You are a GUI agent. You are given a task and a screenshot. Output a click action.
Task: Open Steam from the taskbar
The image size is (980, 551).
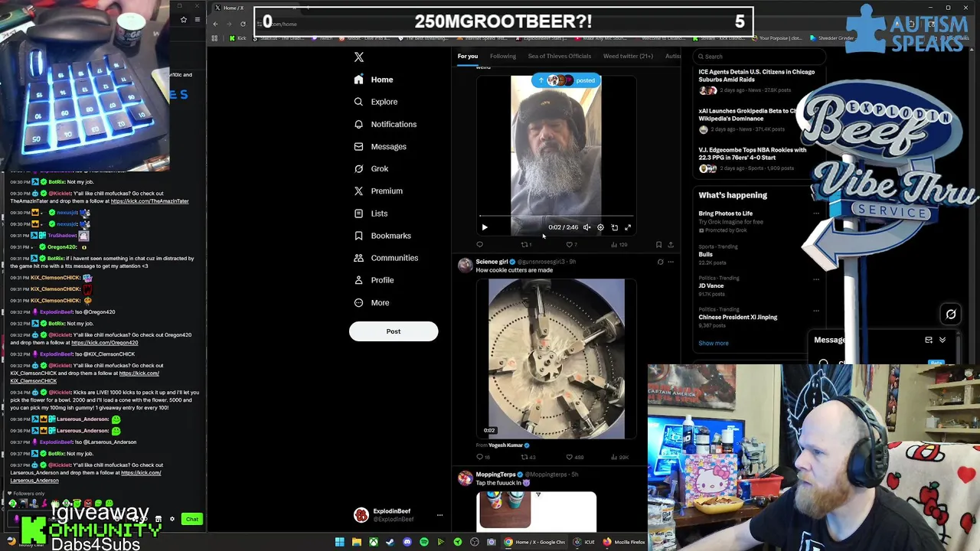click(390, 542)
